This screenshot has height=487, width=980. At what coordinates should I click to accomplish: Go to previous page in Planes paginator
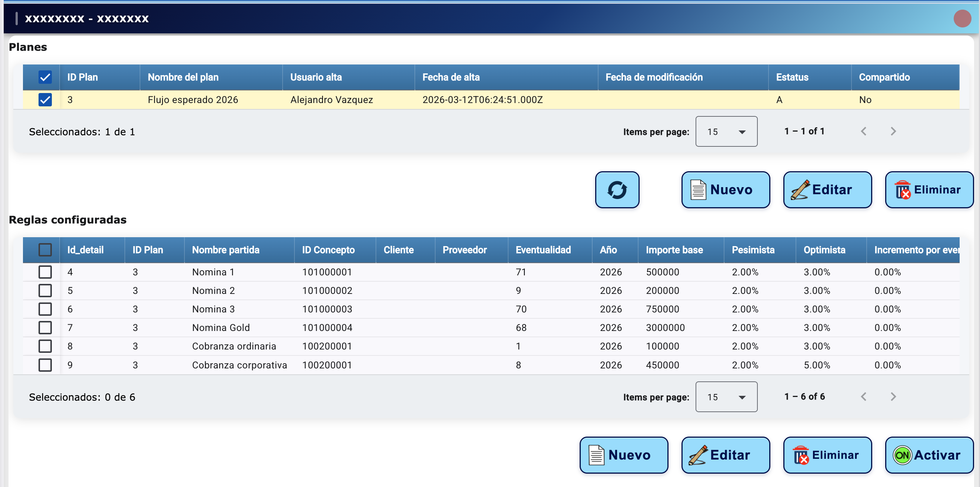863,131
